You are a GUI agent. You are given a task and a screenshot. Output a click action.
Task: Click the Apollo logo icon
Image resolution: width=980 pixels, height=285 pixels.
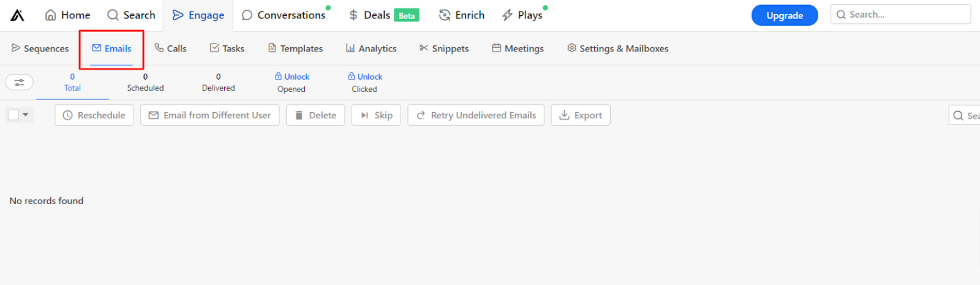(x=17, y=15)
